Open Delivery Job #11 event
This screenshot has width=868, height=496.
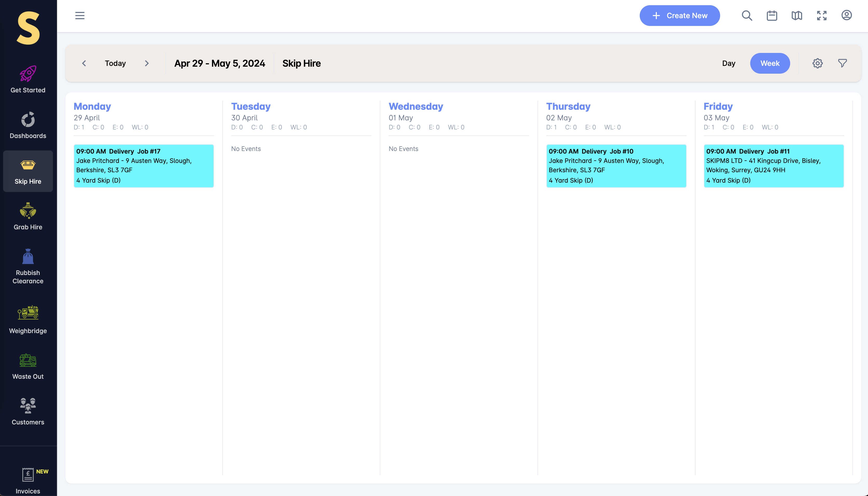pyautogui.click(x=774, y=166)
